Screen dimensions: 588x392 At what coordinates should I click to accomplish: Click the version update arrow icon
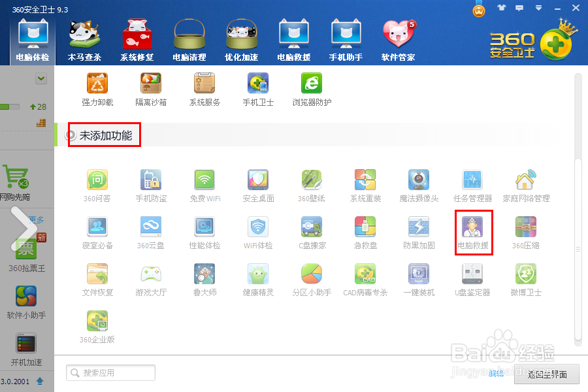(40, 382)
